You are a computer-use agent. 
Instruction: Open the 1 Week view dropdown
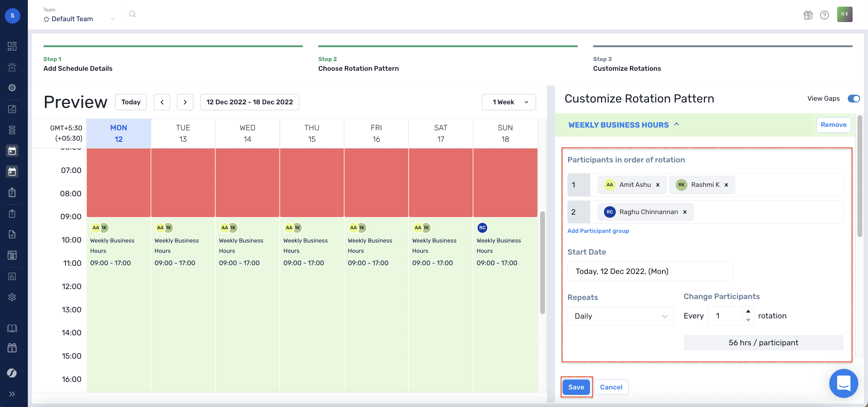(x=509, y=102)
